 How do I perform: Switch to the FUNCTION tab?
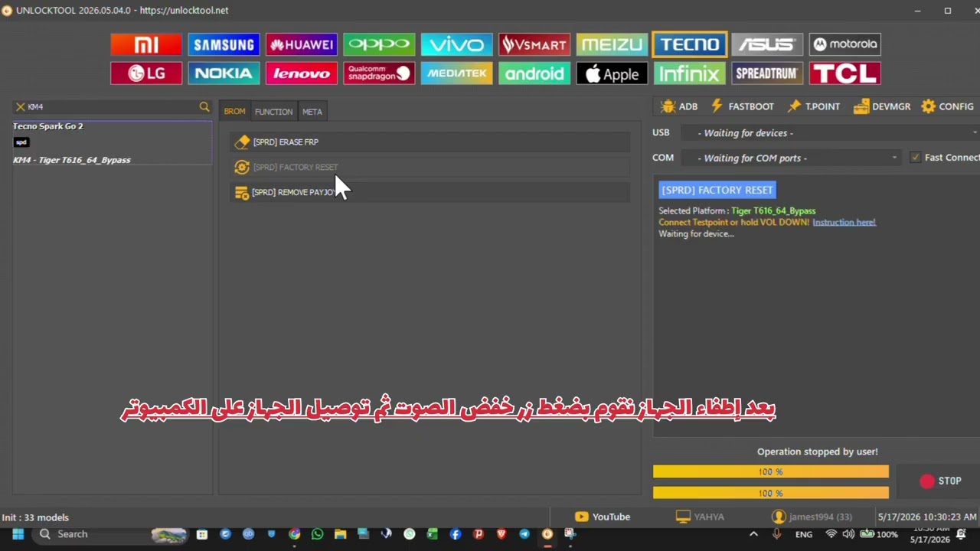273,112
